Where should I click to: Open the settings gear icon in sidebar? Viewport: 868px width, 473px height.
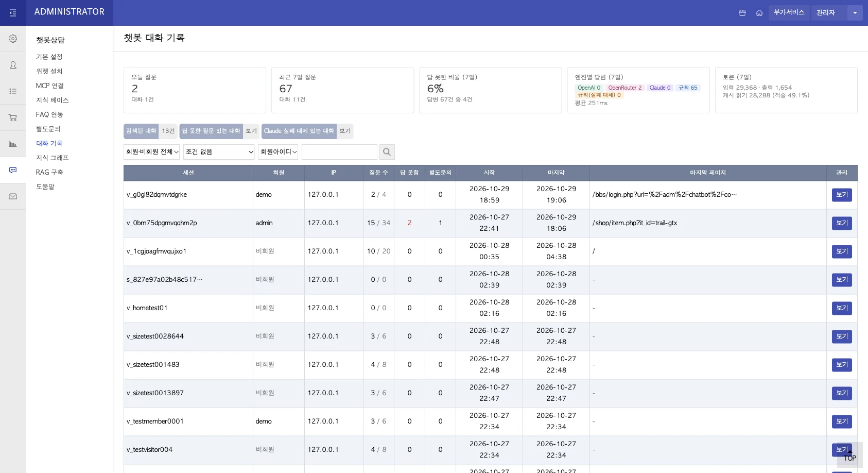pyautogui.click(x=13, y=39)
